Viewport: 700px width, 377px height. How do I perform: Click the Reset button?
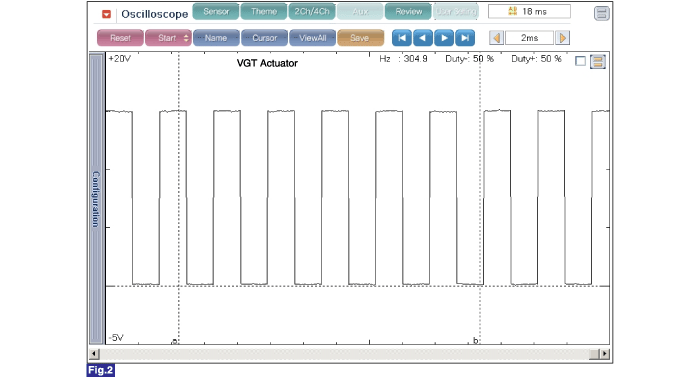(120, 38)
